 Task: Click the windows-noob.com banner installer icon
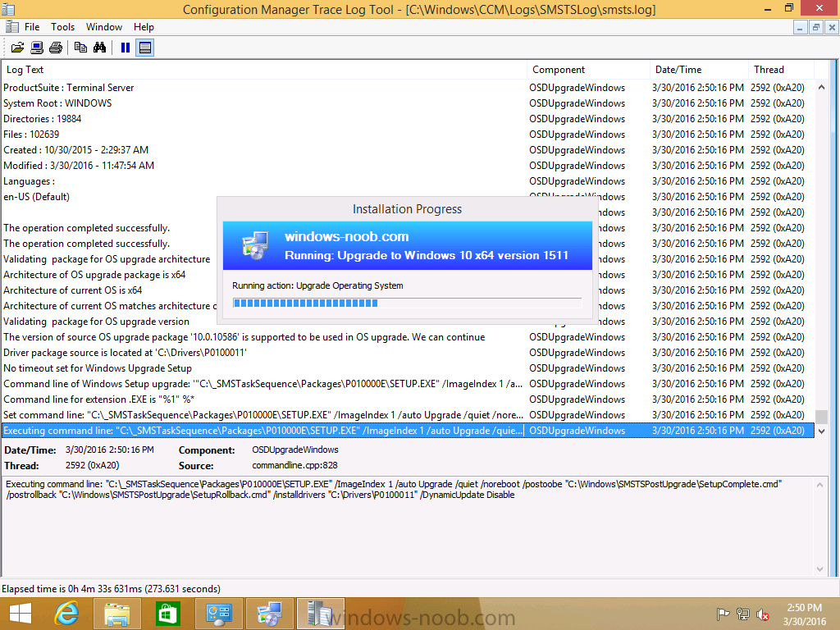click(x=255, y=246)
